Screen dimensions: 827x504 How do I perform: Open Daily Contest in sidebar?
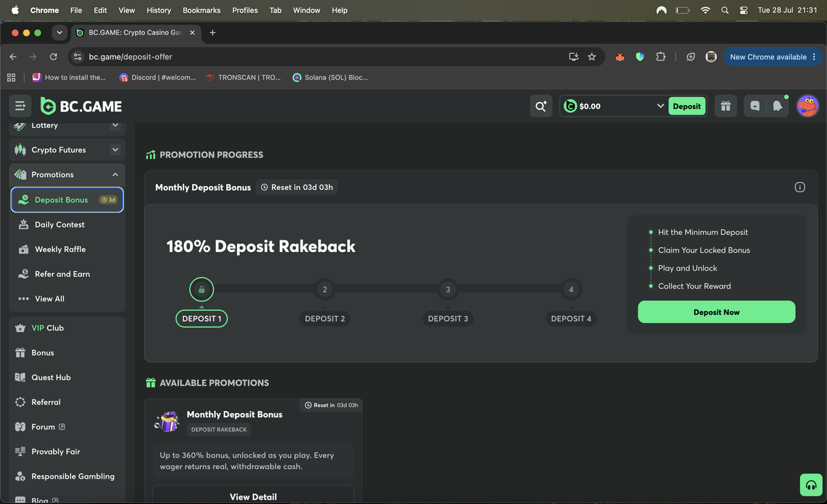pos(68,224)
